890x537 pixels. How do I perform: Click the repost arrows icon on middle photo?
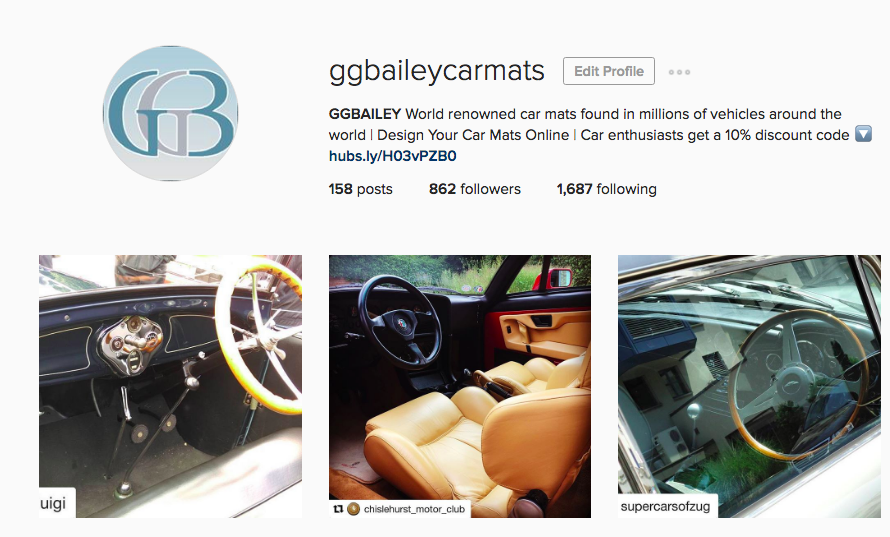point(338,509)
